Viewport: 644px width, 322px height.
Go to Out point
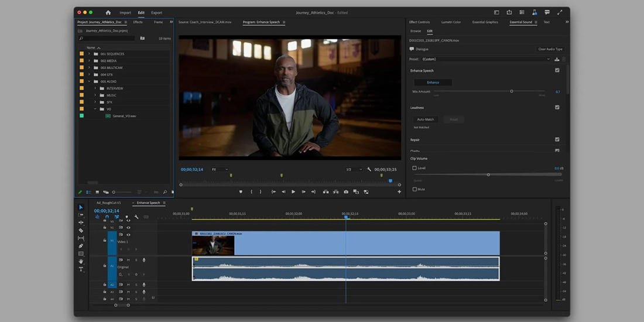tap(313, 192)
